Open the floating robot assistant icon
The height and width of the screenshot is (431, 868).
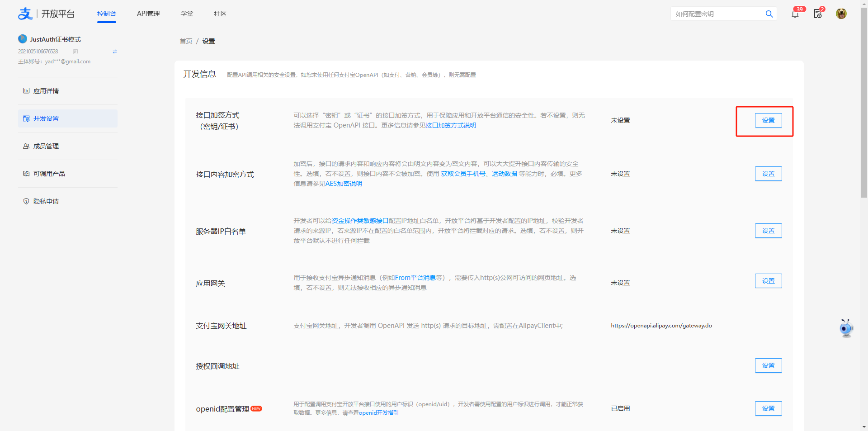tap(846, 328)
